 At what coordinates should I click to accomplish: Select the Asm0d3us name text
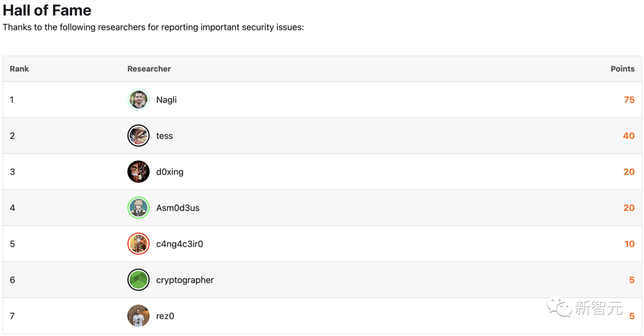[178, 208]
